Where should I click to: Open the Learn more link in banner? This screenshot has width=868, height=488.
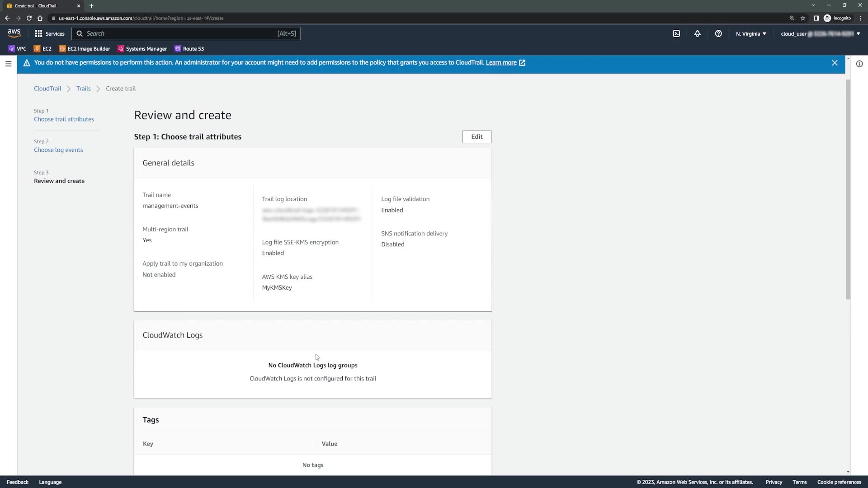(501, 63)
